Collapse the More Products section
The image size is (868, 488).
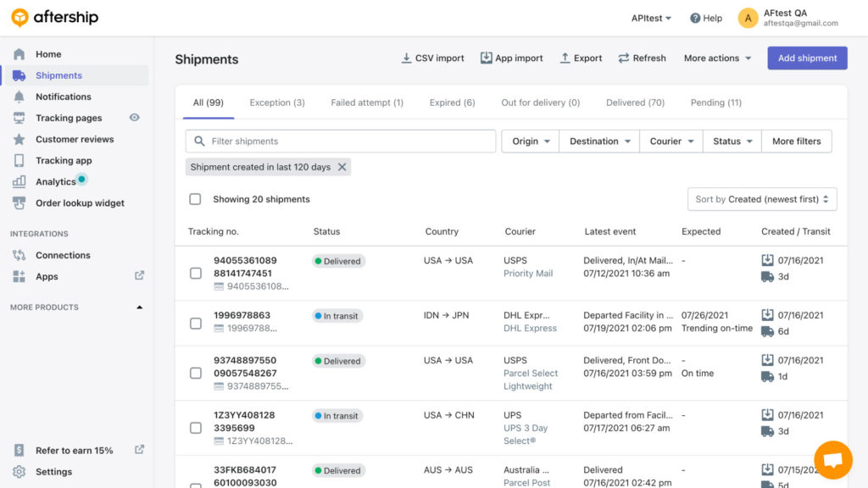140,307
